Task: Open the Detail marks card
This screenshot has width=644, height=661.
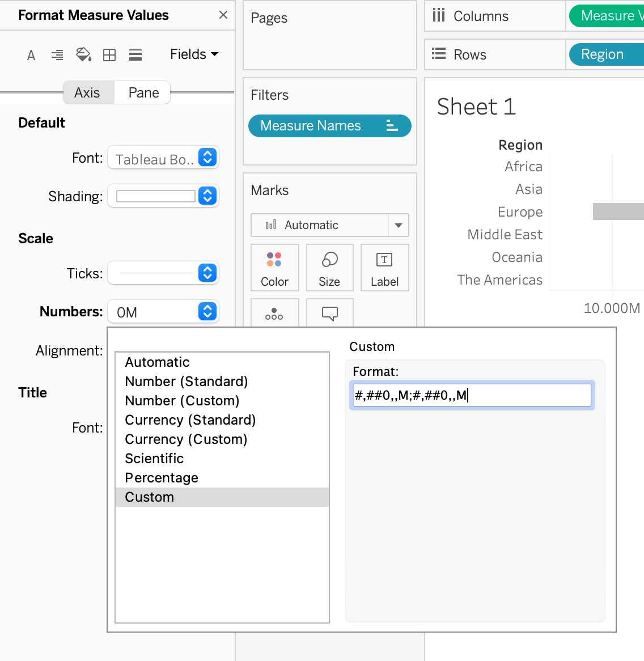Action: (x=274, y=313)
